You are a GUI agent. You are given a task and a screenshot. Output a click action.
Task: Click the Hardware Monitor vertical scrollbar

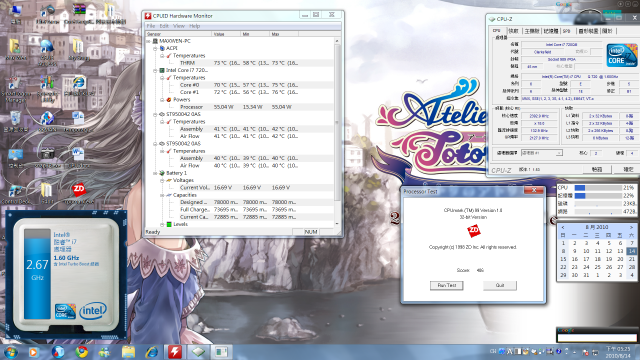tap(337, 131)
